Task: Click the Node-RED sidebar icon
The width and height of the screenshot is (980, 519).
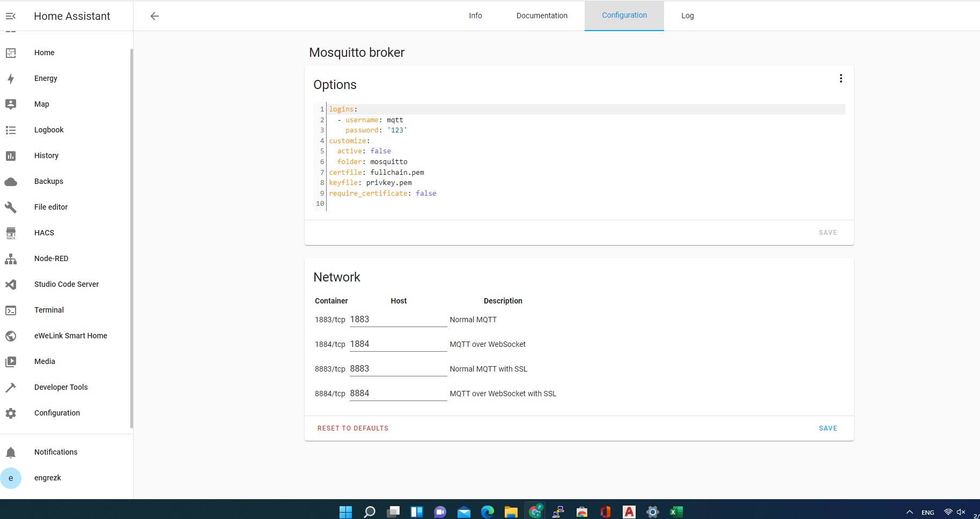Action: (x=11, y=259)
